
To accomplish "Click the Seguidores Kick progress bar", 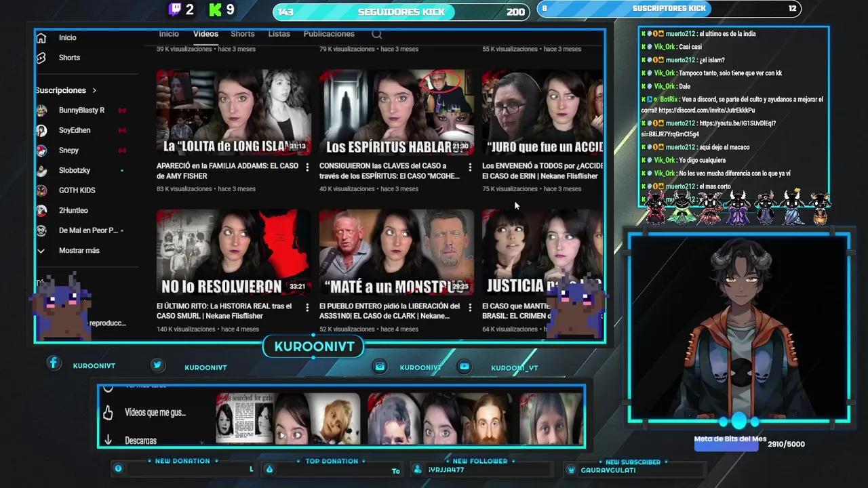I will [403, 12].
